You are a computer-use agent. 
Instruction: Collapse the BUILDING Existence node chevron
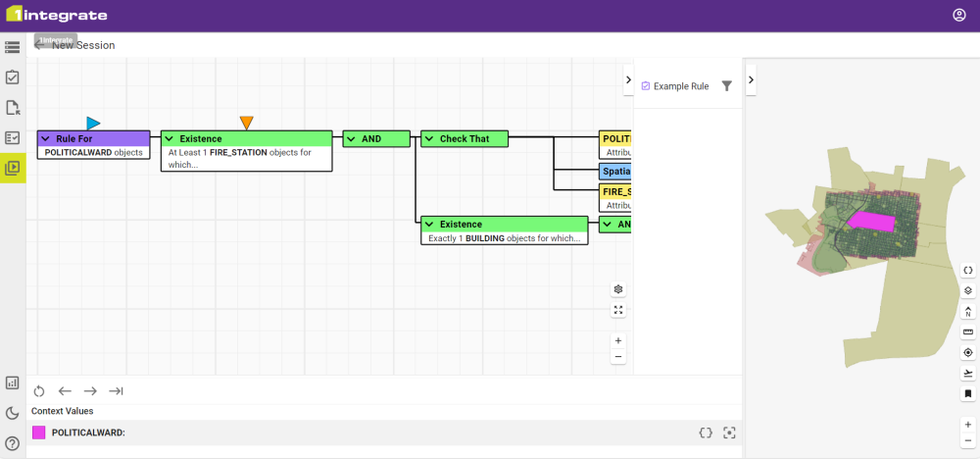click(428, 225)
